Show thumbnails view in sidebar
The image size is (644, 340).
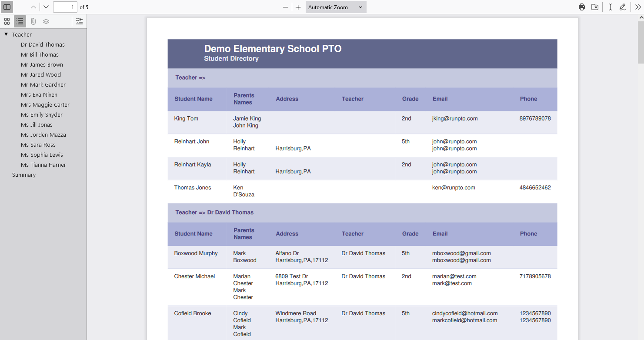7,21
